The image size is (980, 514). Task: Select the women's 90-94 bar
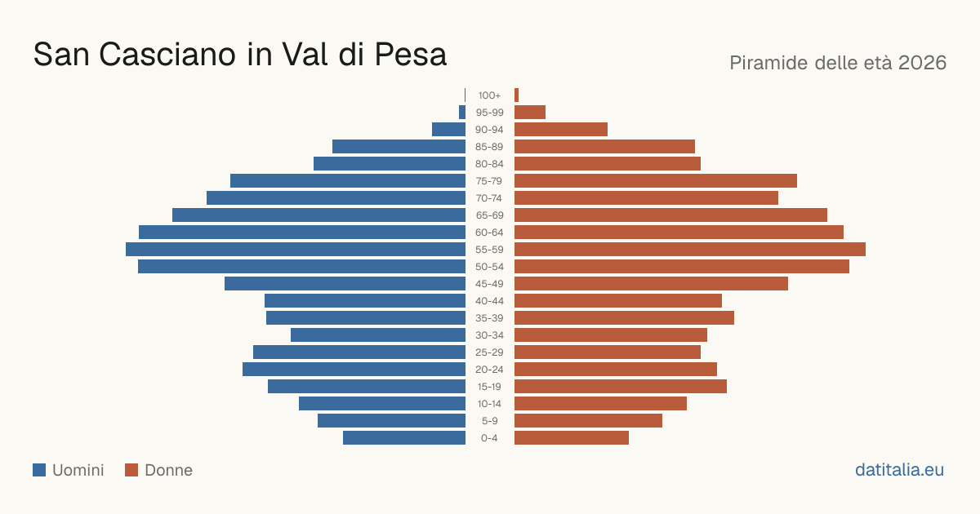(x=561, y=130)
